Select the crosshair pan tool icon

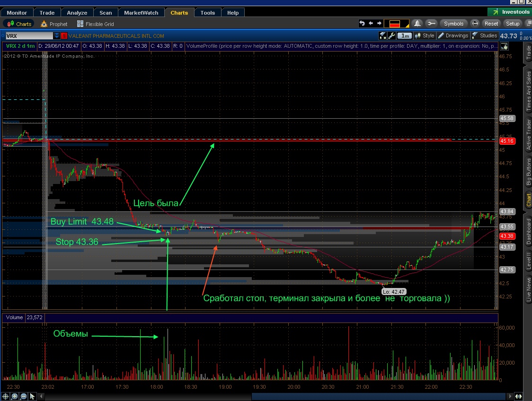tap(5, 396)
